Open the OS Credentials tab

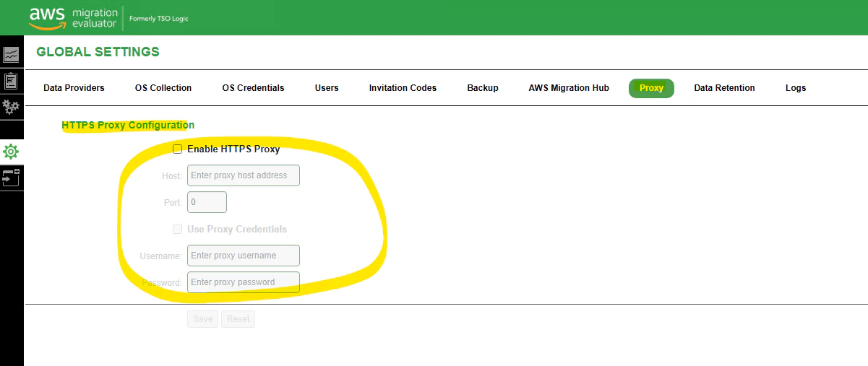[253, 88]
